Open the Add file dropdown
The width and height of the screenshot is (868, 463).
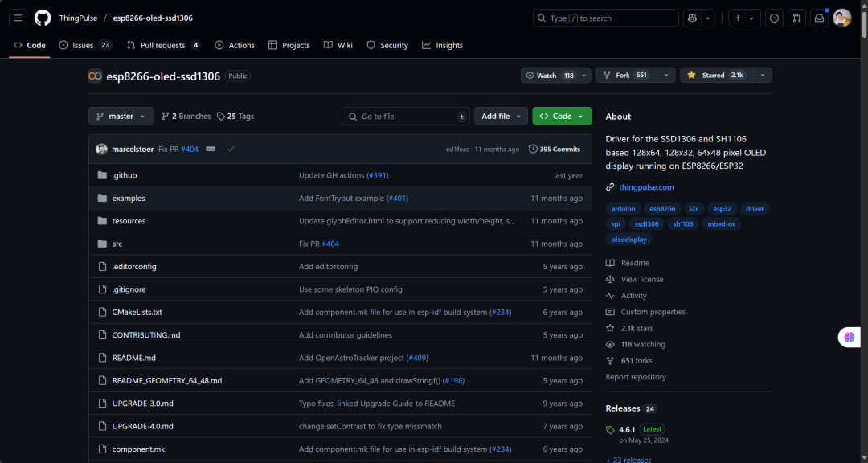501,116
